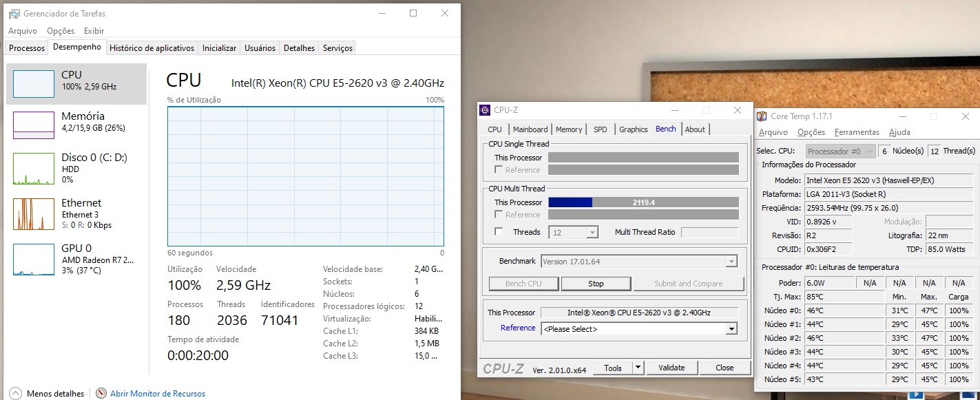Click Submit and Compare button

(689, 284)
